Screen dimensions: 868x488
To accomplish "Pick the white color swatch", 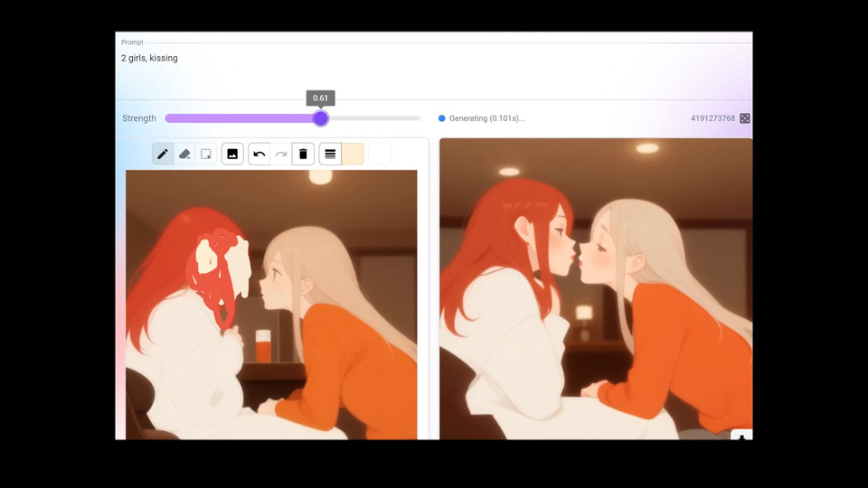I will pyautogui.click(x=380, y=154).
